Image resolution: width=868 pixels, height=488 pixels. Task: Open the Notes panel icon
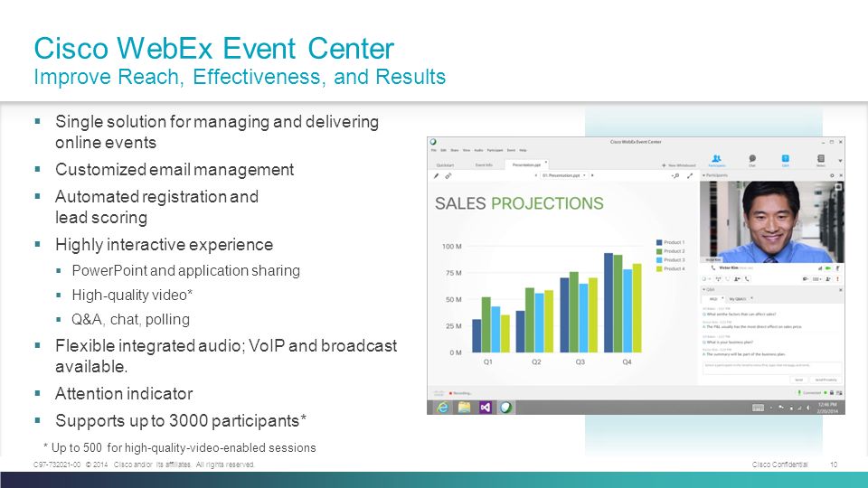point(821,159)
